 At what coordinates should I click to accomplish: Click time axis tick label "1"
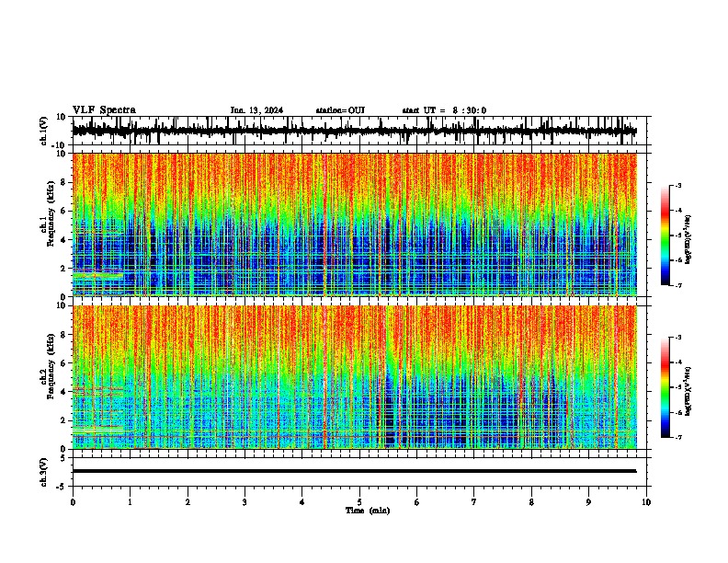point(131,502)
